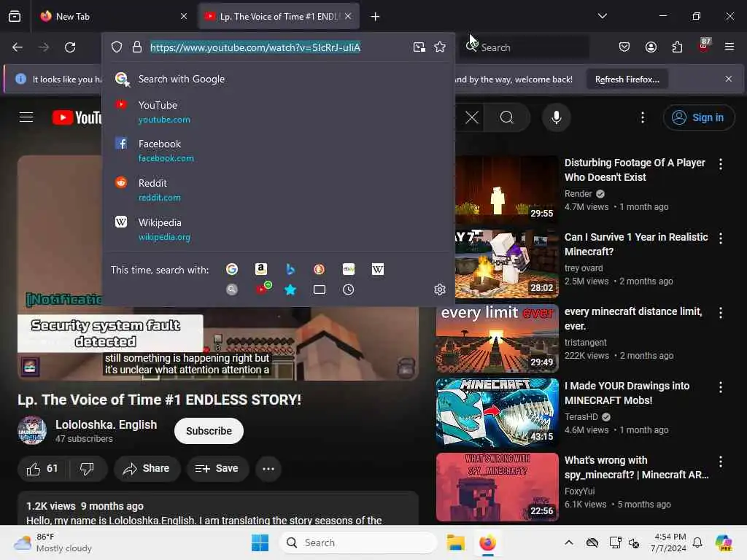Switch to the New Tab tab
Image resolution: width=747 pixels, height=560 pixels.
click(113, 16)
